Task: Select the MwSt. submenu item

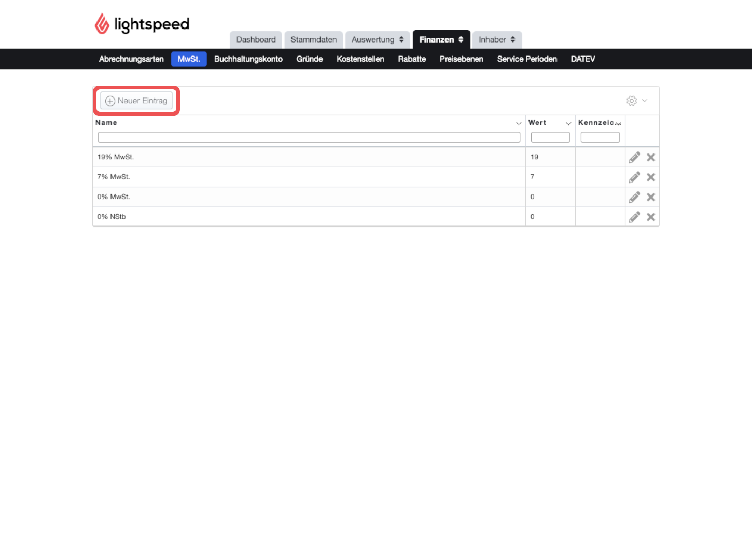Action: point(189,59)
